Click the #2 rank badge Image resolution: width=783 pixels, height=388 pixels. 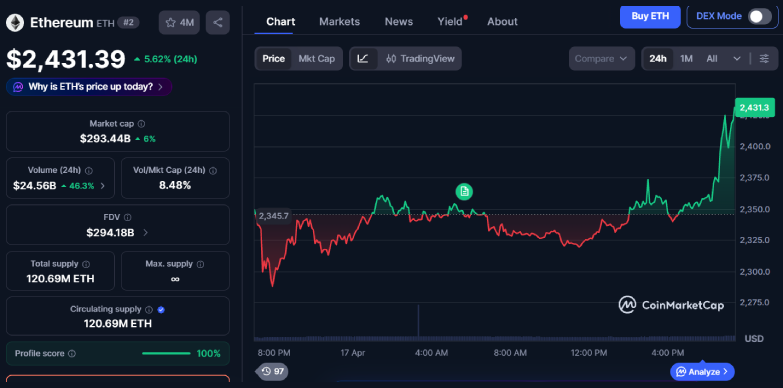pos(128,22)
